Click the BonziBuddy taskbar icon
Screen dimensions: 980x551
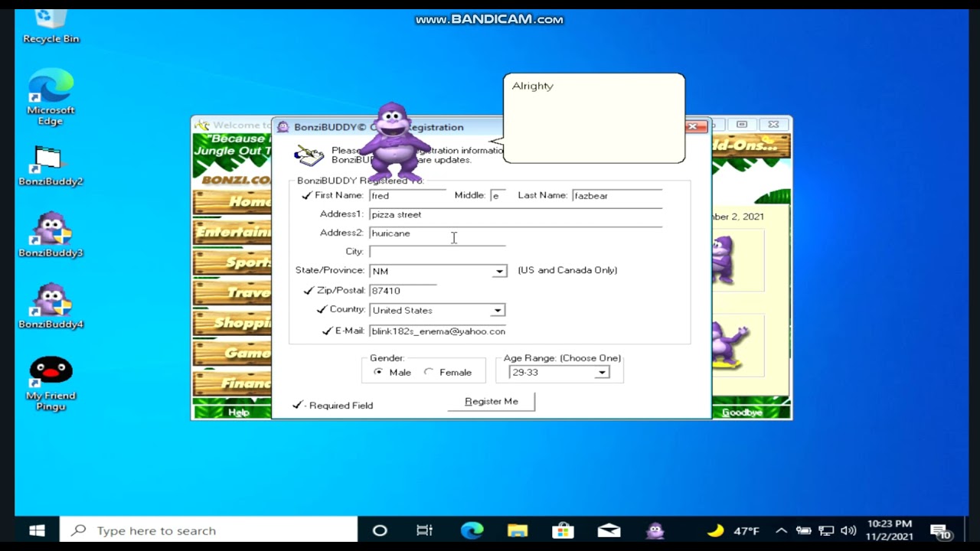coord(655,530)
